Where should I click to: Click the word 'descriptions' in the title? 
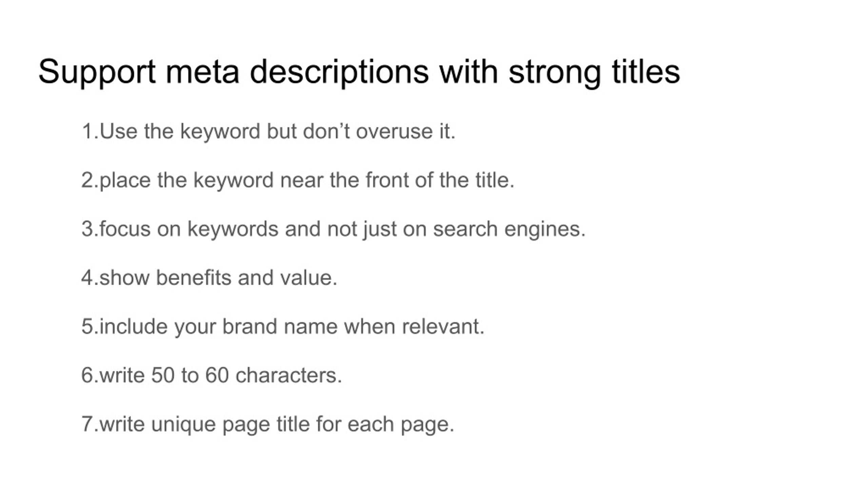[x=339, y=73]
